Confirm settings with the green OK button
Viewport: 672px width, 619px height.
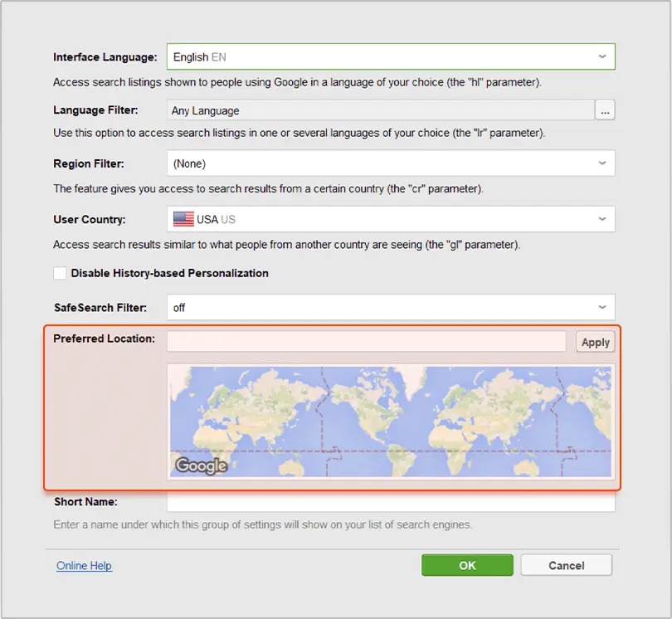click(x=467, y=565)
